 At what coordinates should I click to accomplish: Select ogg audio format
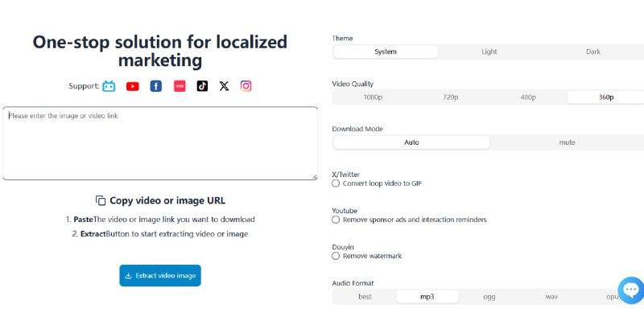click(489, 296)
